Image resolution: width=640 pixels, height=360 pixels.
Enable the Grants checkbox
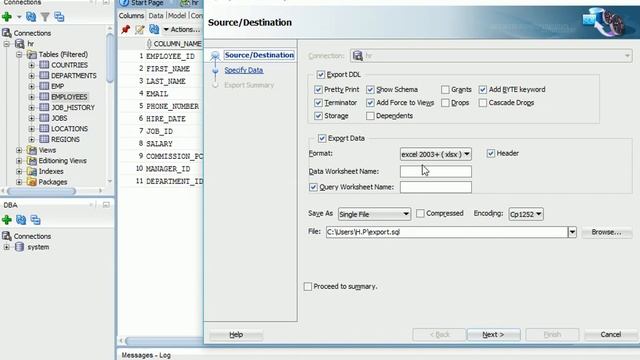point(445,89)
